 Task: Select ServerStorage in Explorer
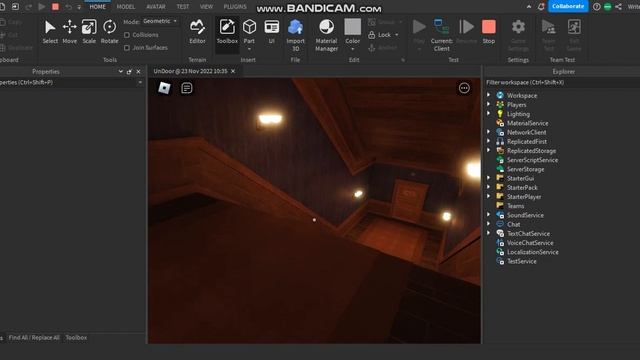525,169
